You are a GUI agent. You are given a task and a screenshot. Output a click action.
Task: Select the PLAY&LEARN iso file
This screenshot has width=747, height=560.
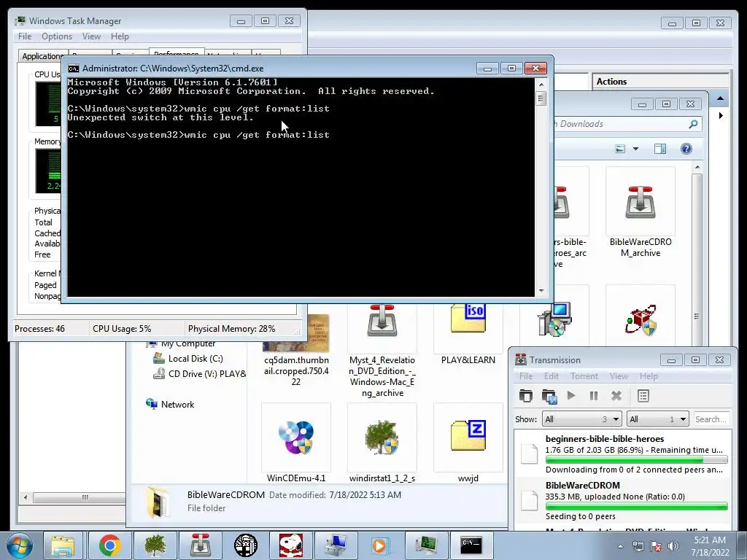pyautogui.click(x=468, y=335)
